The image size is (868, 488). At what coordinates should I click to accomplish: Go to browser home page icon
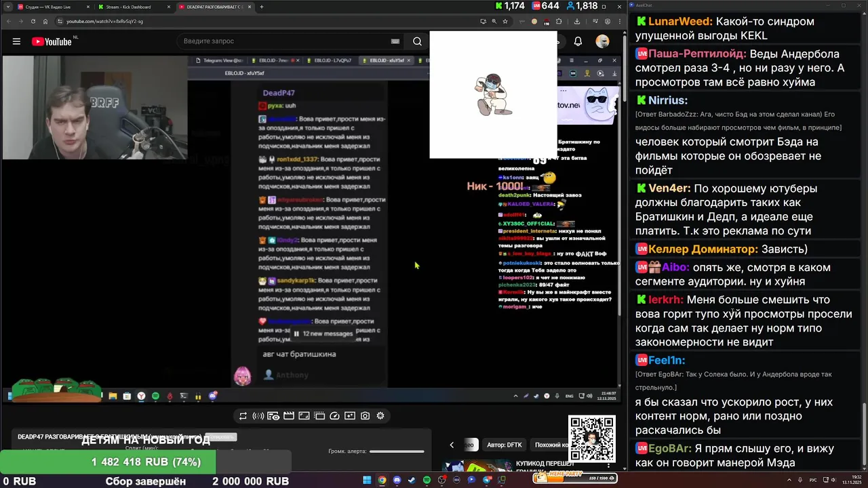point(45,21)
